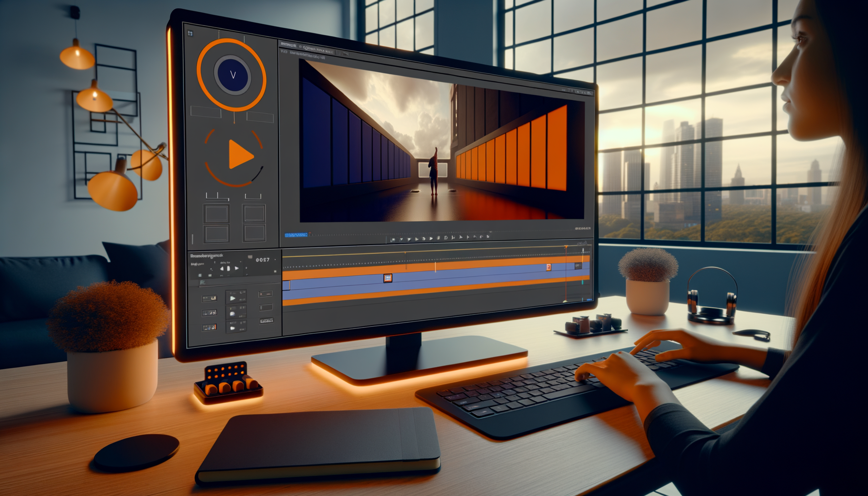Click the left rectangle button below the dial
Viewport: 868px width, 496px height.
206,112
